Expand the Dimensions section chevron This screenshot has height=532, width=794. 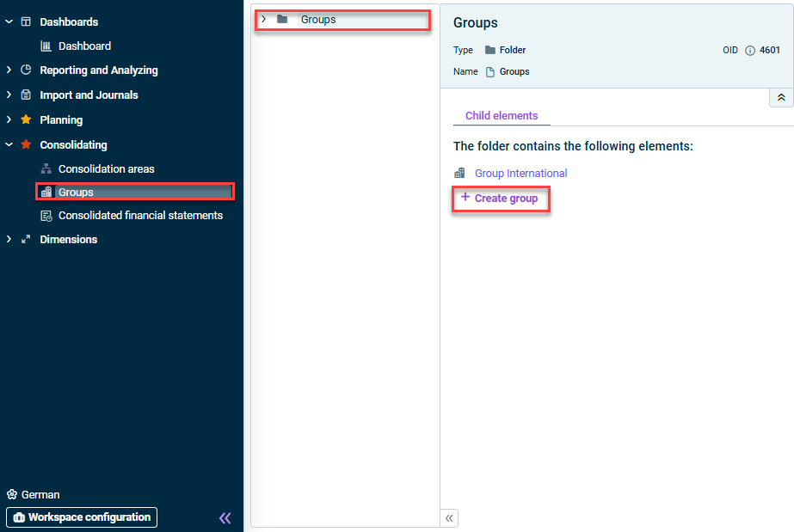(9, 239)
